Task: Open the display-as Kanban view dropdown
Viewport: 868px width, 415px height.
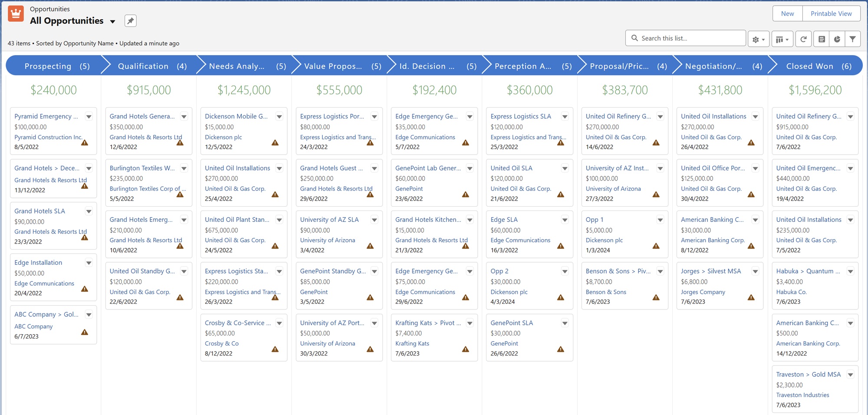Action: [x=782, y=39]
